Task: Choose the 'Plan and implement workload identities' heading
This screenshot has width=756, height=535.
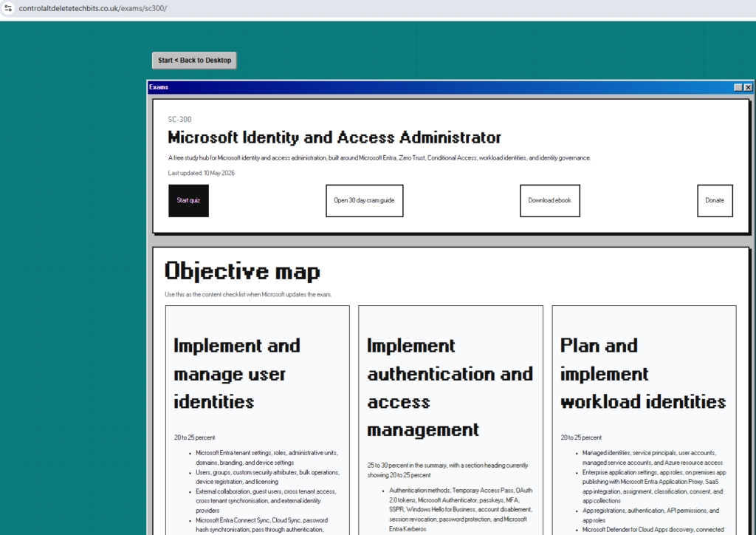Action: click(x=643, y=373)
